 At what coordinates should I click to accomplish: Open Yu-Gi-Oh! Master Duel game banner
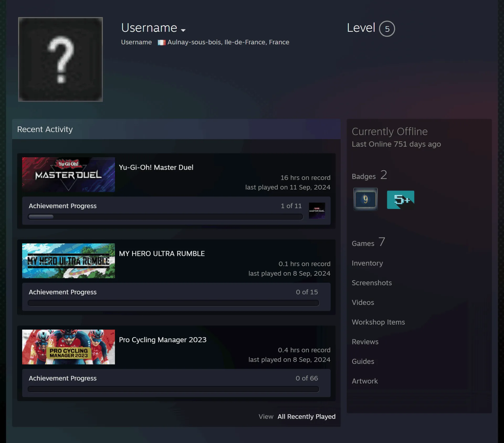click(69, 175)
